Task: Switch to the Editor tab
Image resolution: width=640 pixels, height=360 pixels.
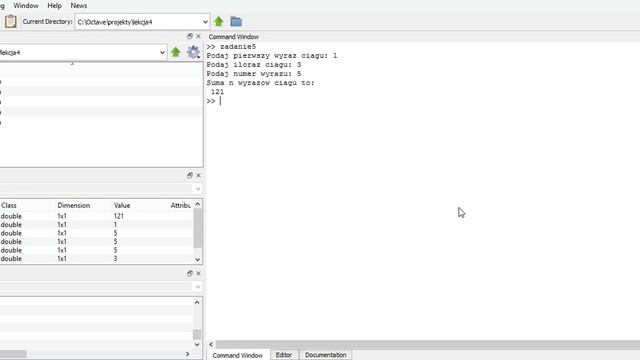Action: point(284,355)
